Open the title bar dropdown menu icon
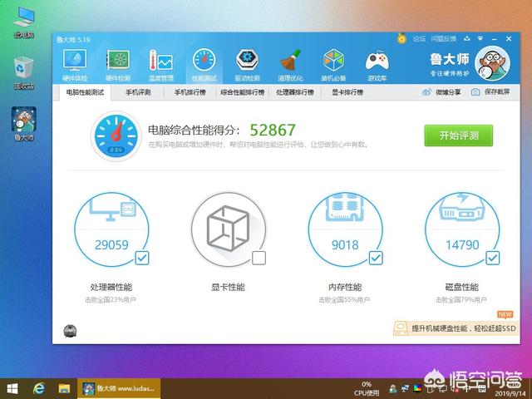This screenshot has height=399, width=532. tap(480, 39)
